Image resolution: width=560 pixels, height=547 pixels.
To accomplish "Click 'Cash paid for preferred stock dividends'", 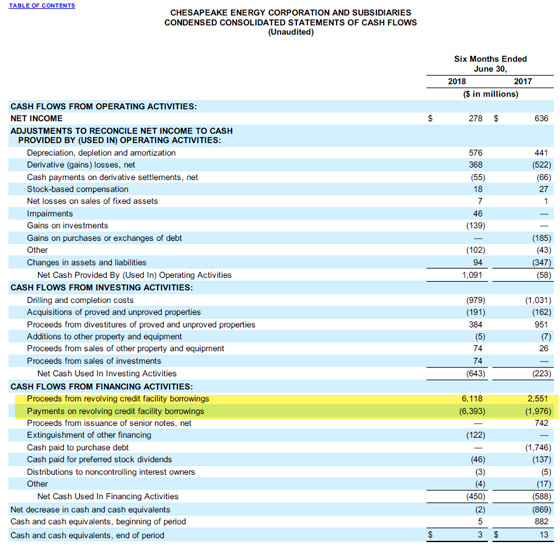I will [x=99, y=459].
